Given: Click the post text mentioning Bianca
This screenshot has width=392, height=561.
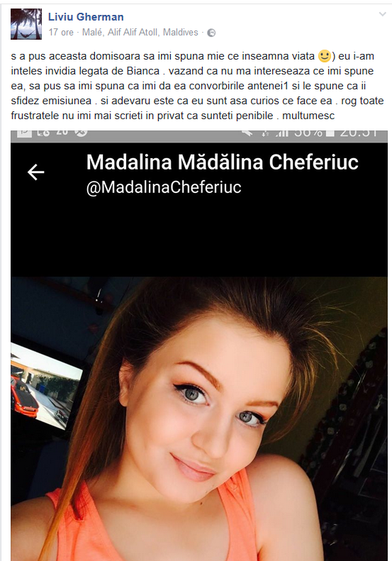Looking at the screenshot, I should click(x=198, y=86).
